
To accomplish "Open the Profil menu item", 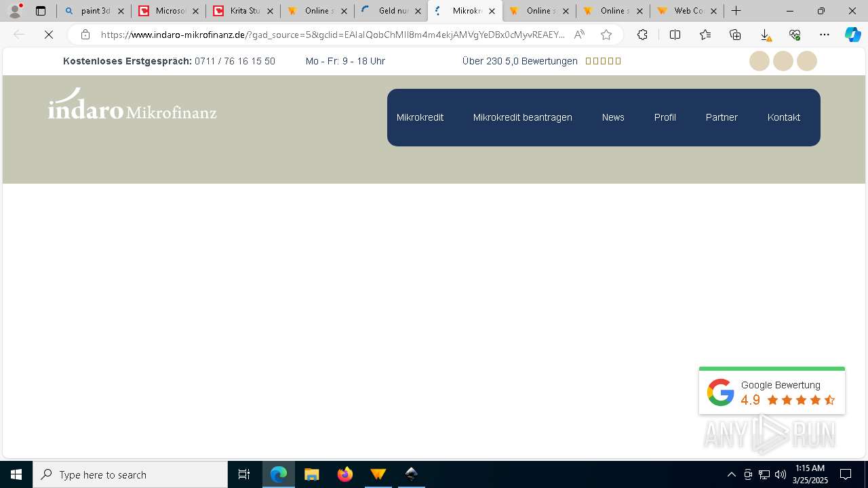I will [x=665, y=117].
